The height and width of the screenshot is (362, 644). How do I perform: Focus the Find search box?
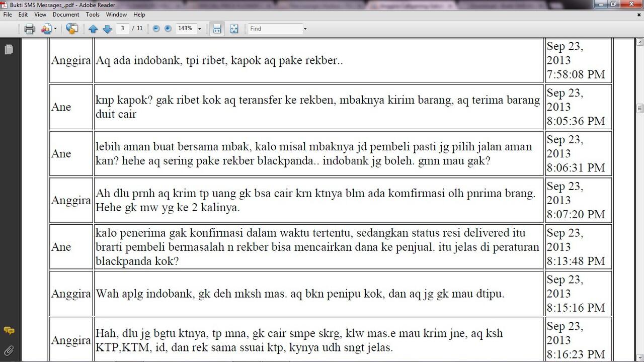tap(275, 29)
